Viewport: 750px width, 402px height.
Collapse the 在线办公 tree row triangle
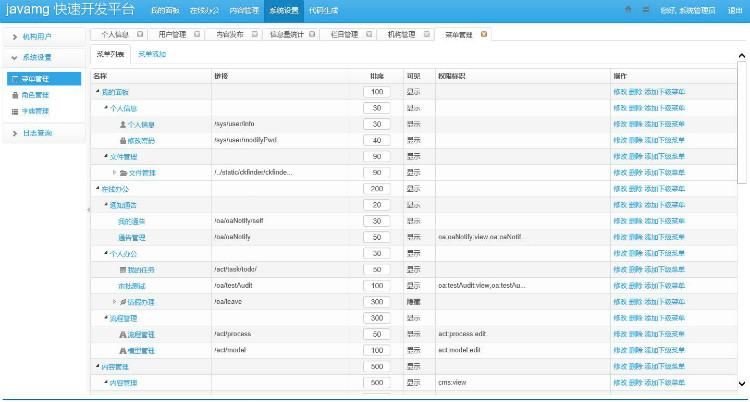click(x=98, y=189)
